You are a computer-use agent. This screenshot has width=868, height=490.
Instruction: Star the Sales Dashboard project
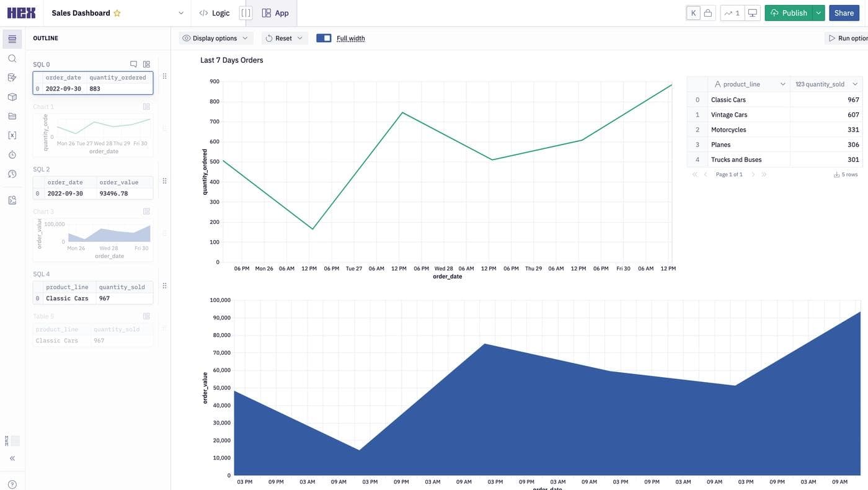click(x=117, y=13)
